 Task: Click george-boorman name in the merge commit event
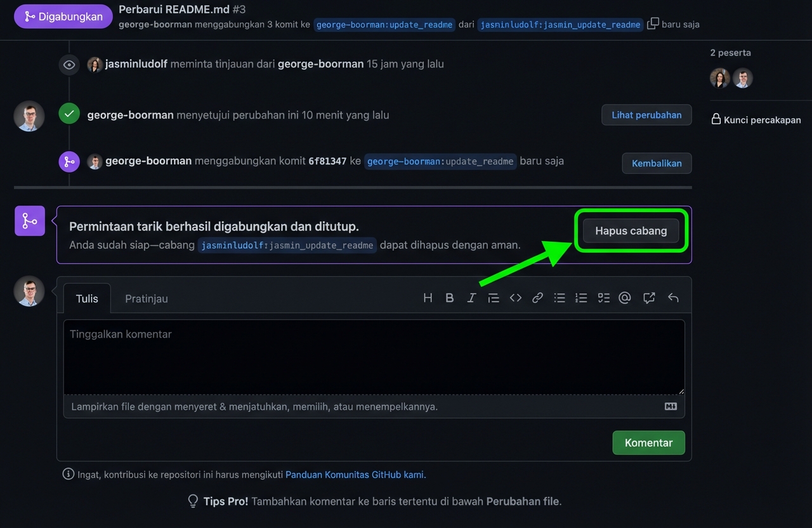[x=148, y=161]
